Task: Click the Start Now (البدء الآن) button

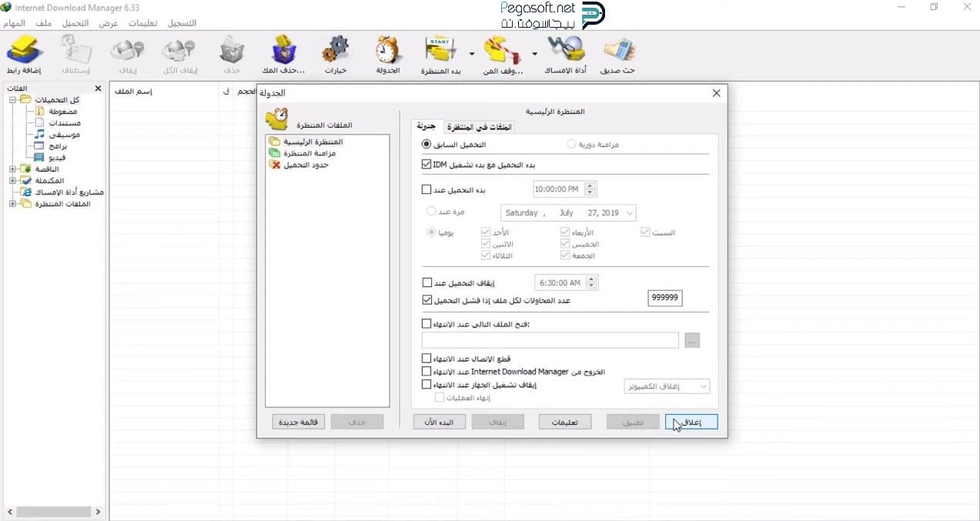Action: [x=440, y=422]
